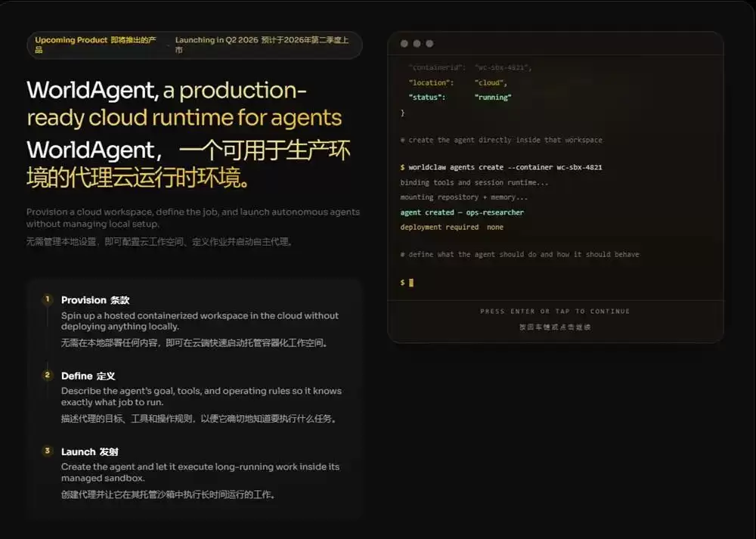
Task: Click the "location": "cloud" terminal line
Action: pos(458,82)
